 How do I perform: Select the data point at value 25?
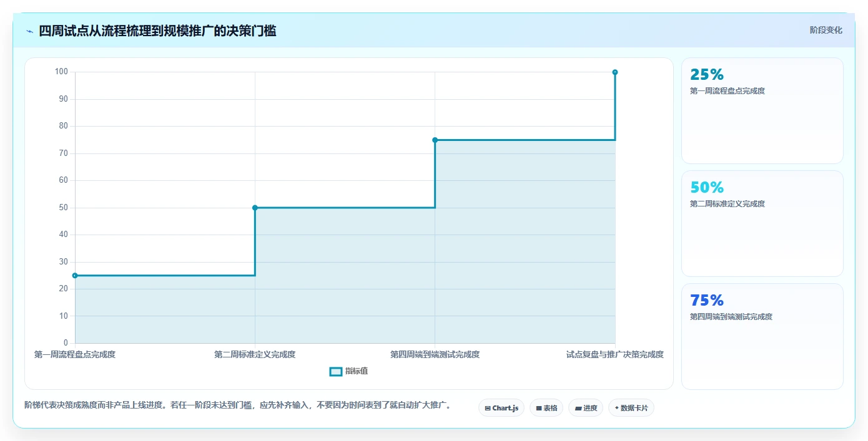(75, 275)
